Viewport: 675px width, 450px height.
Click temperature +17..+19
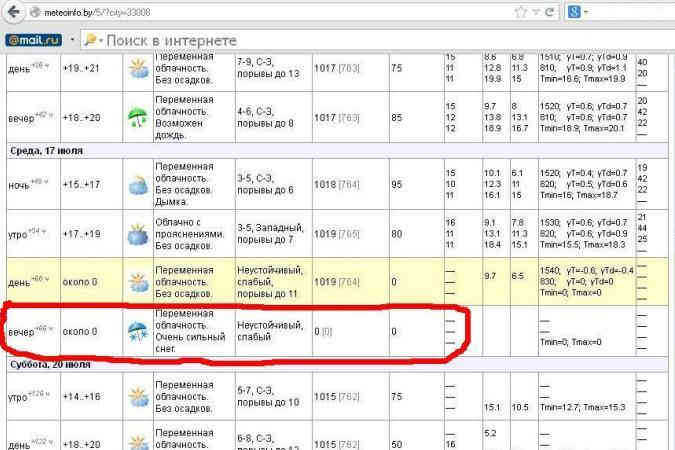[81, 234]
